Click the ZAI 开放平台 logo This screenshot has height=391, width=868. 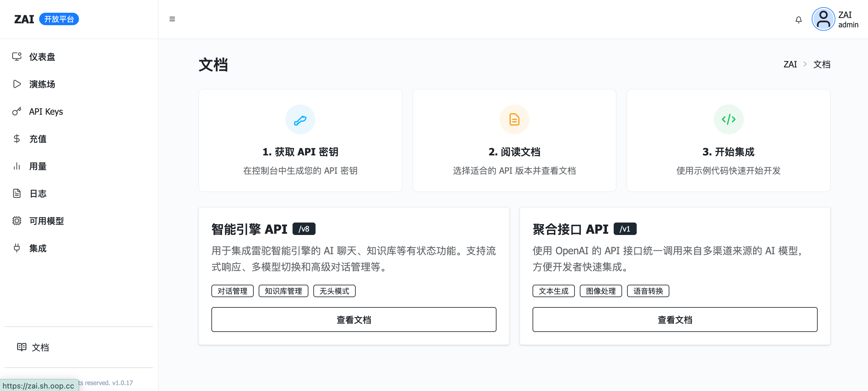tap(46, 19)
